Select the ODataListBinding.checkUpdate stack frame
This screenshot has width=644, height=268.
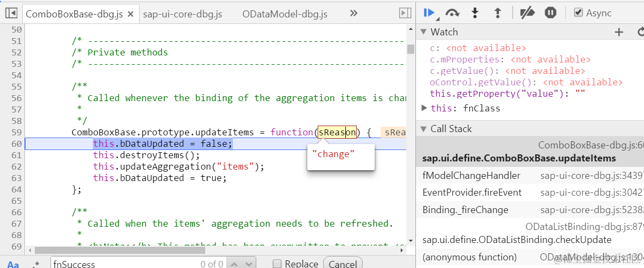pos(530,233)
